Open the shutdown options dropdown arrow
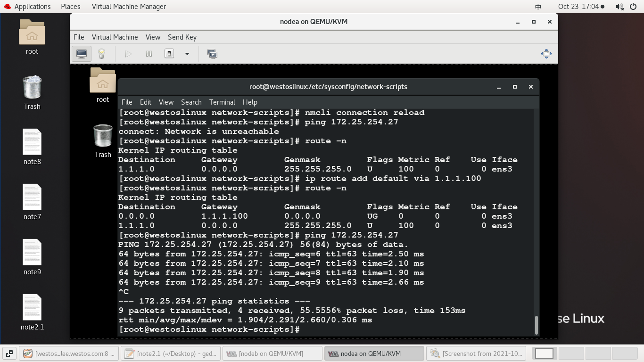 pyautogui.click(x=187, y=53)
